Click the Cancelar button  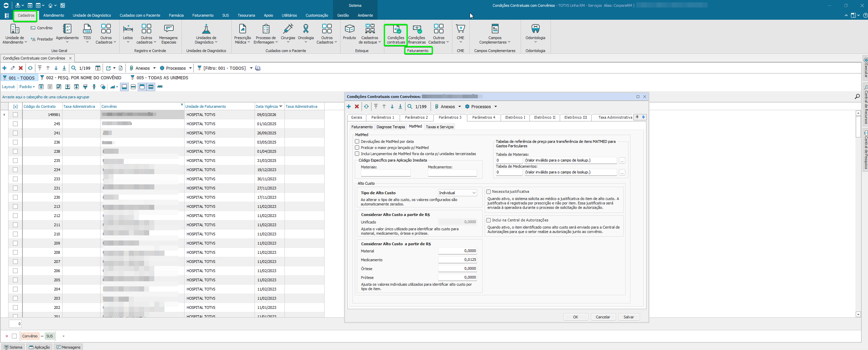603,317
